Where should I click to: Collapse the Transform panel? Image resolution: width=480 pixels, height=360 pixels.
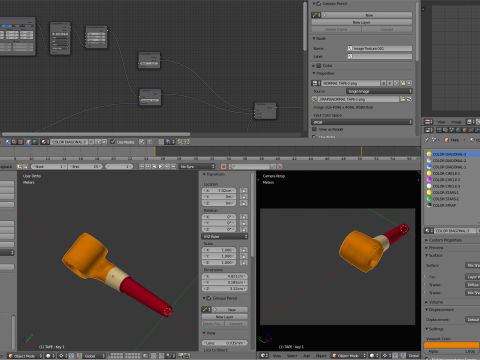tap(204, 174)
